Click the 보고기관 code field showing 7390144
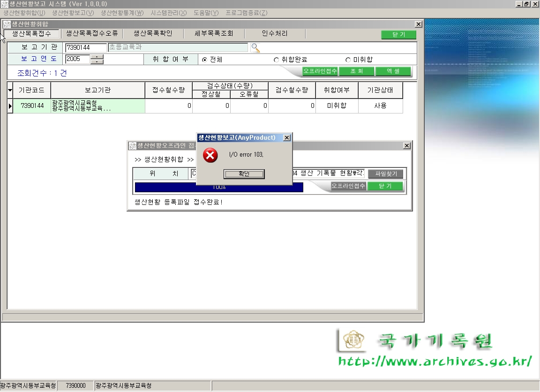540x392 pixels. click(86, 47)
